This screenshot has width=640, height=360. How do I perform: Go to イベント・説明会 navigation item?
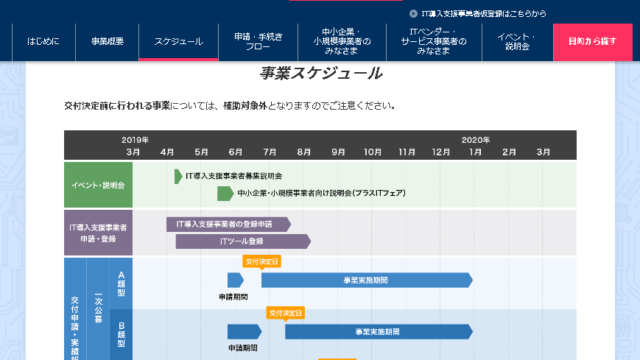pos(517,42)
